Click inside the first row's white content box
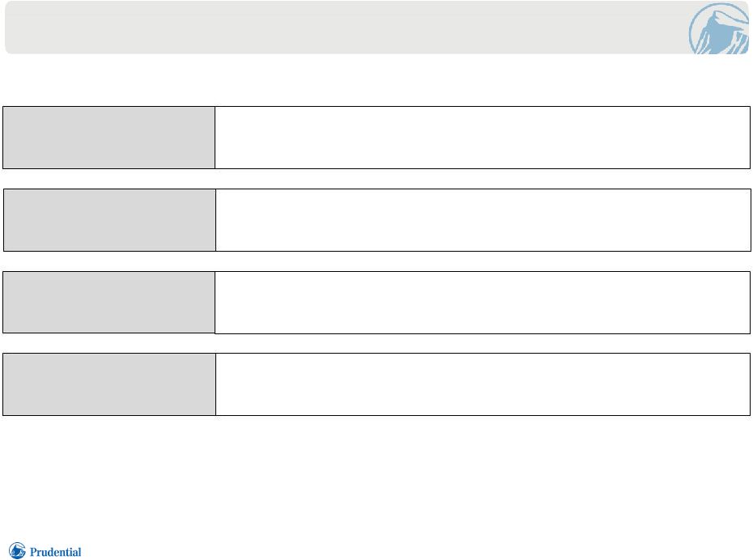Screen dimensions: 753x560 pos(483,138)
